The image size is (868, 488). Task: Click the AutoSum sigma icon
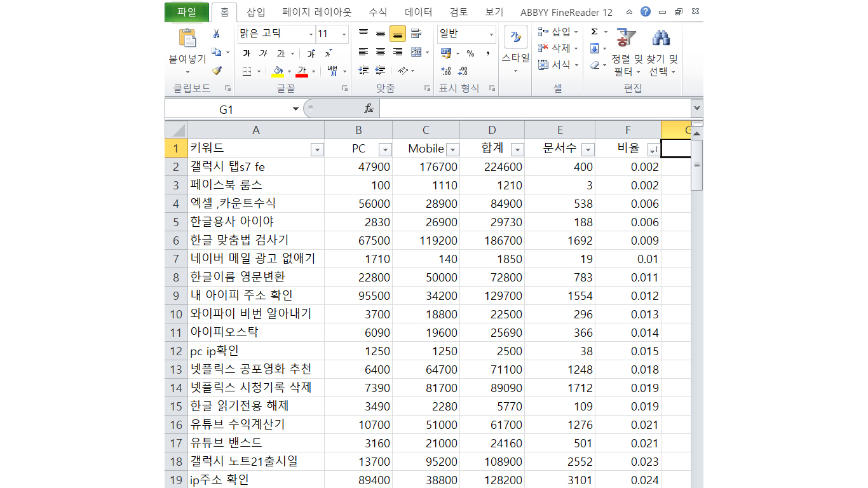pyautogui.click(x=594, y=32)
